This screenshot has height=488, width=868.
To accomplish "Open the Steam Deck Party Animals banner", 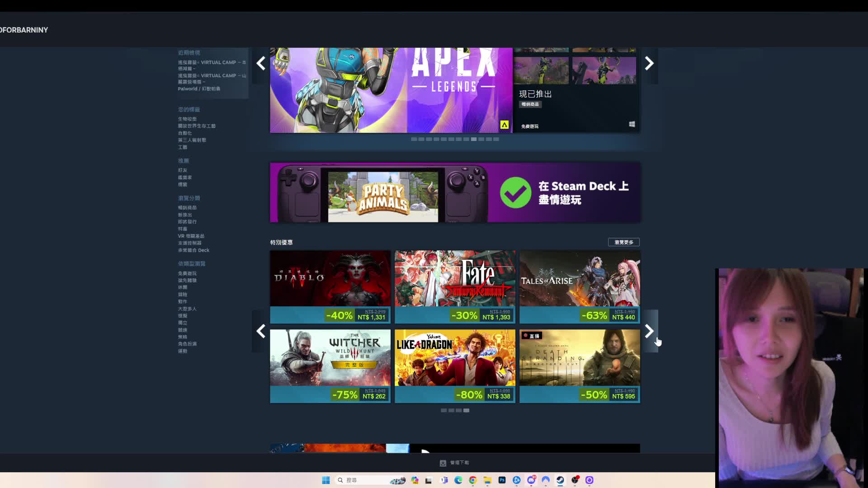I will click(x=455, y=192).
